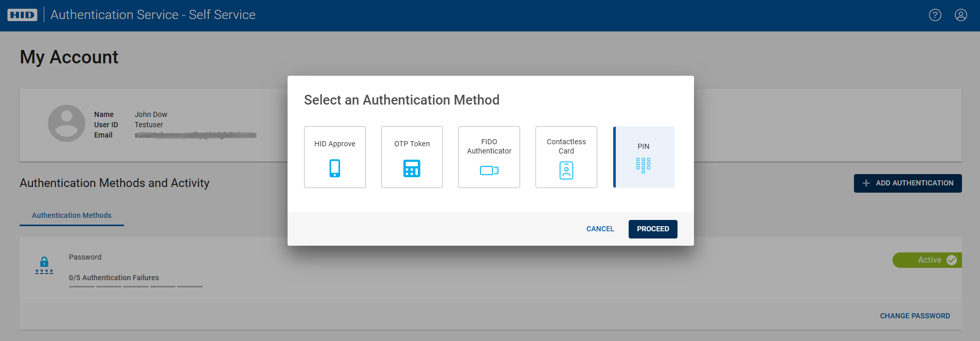Viewport: 980px width, 341px height.
Task: Click the Select an Authentication Method heading
Action: (402, 100)
